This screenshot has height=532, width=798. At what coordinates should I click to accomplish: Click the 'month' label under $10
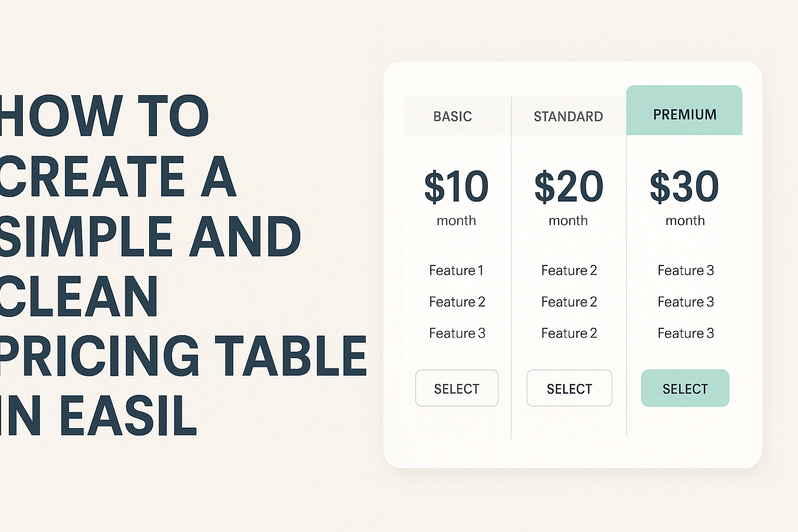pos(456,221)
